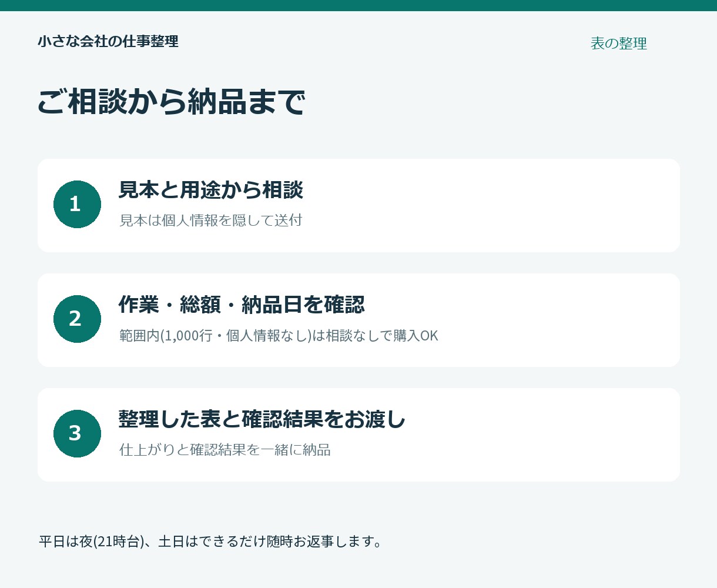The image size is (717, 588).
Task: Select the 見本と用途から相談 step title
Action: [x=211, y=190]
